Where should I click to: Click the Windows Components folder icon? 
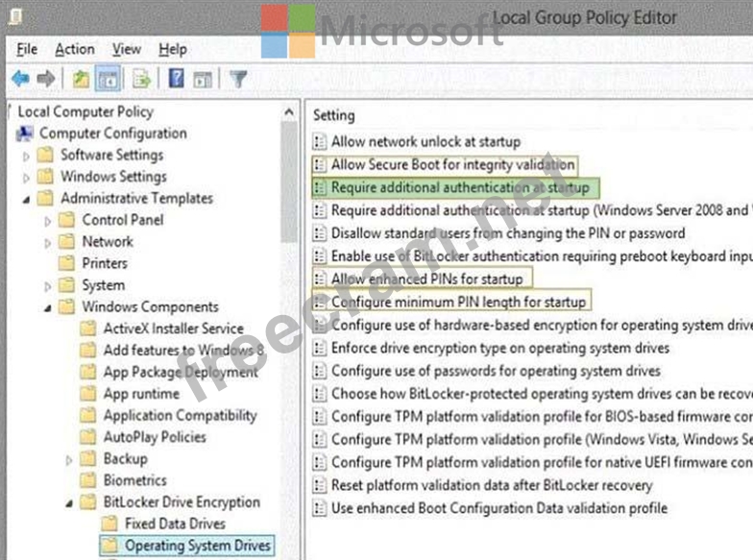[66, 306]
